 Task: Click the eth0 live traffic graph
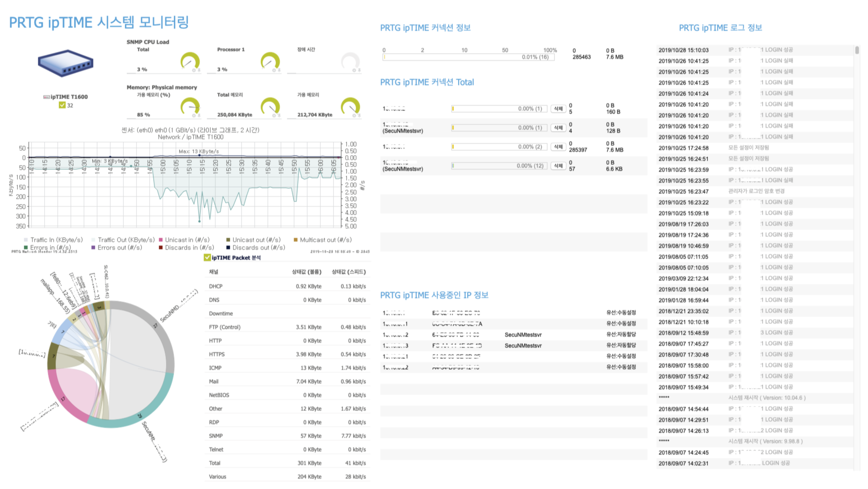[x=186, y=186]
